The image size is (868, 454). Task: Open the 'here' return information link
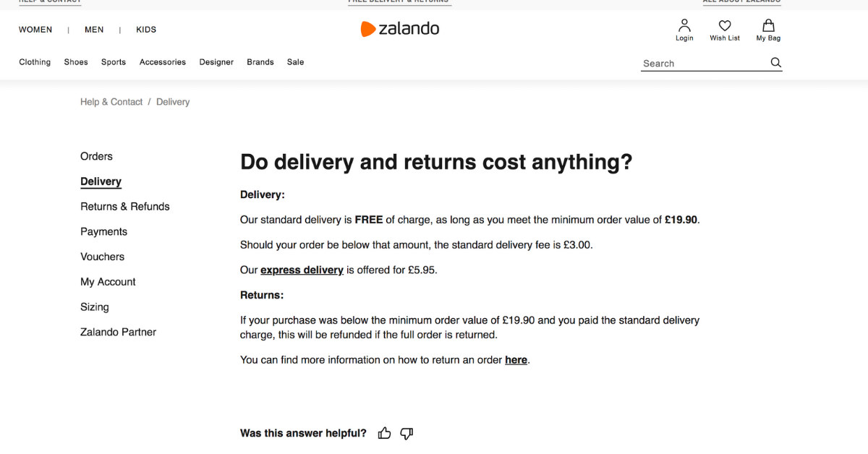click(x=516, y=359)
